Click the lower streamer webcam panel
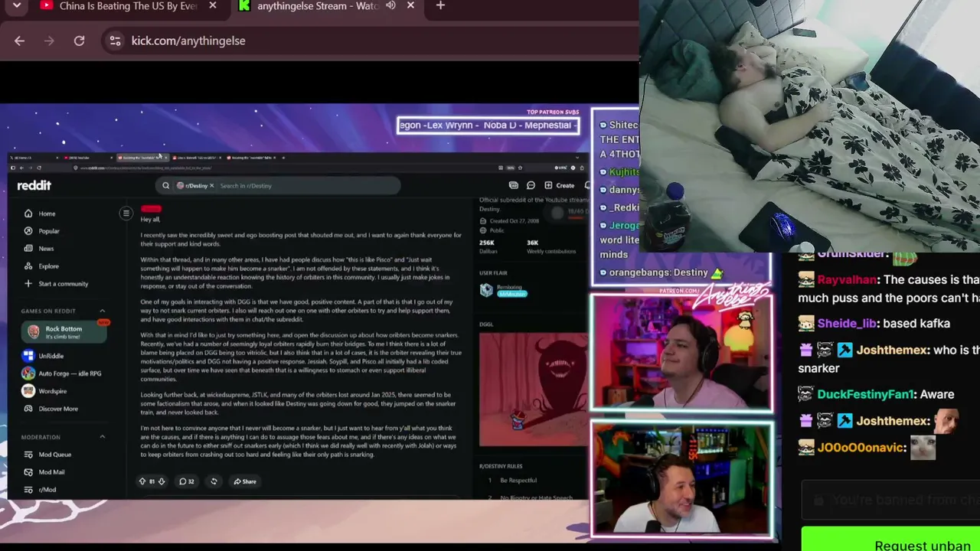Viewport: 980px width, 551px height. tap(681, 478)
